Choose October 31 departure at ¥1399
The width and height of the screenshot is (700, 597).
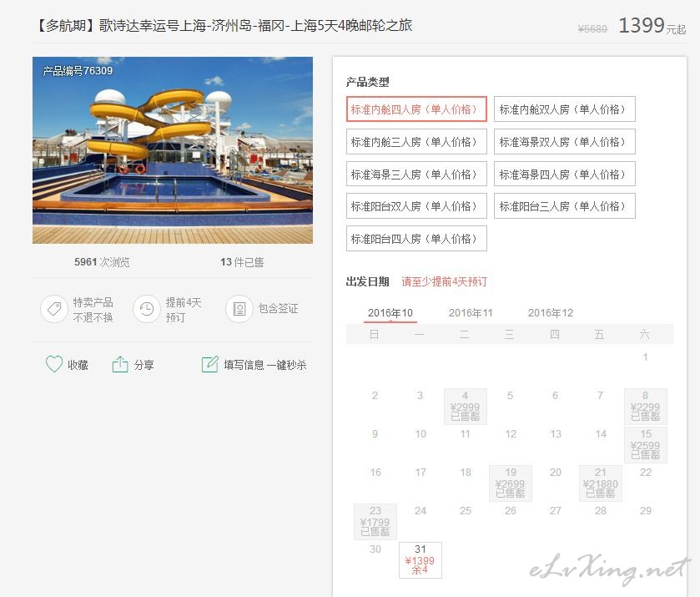pos(421,560)
